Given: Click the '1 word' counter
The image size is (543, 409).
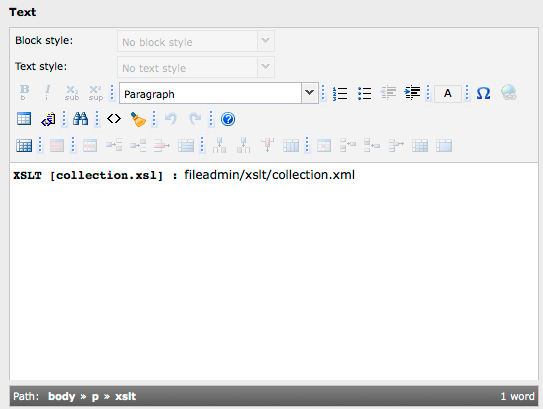Looking at the screenshot, I should 517,396.
